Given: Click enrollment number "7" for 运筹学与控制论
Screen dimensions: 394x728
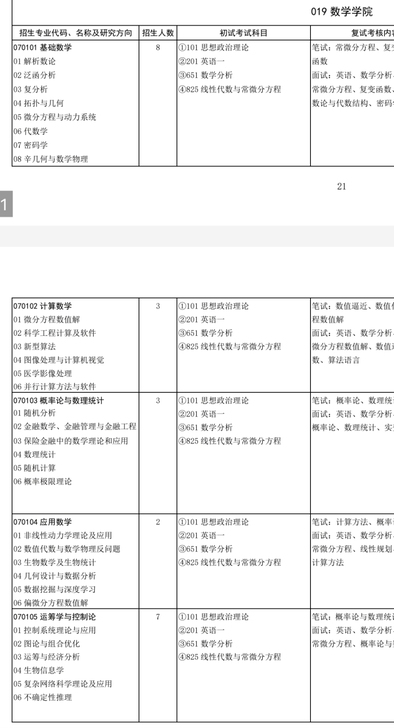Looking at the screenshot, I should (158, 617).
